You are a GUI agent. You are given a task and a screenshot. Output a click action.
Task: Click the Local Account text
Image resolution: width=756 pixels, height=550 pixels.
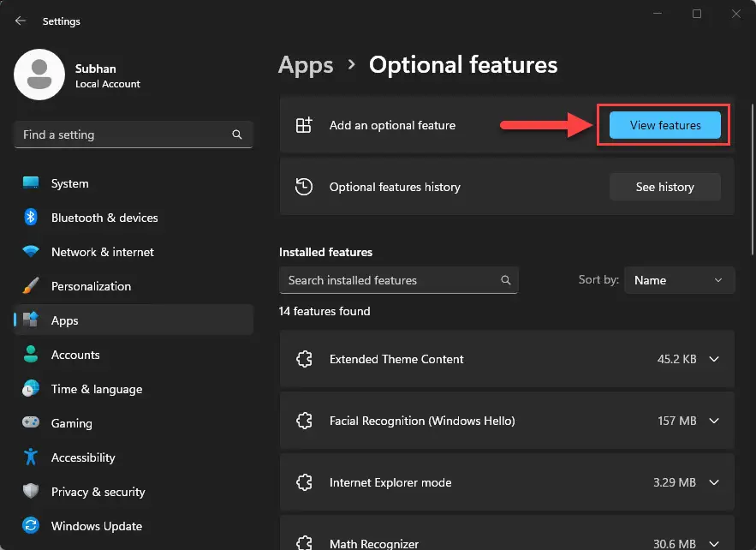pyautogui.click(x=108, y=84)
